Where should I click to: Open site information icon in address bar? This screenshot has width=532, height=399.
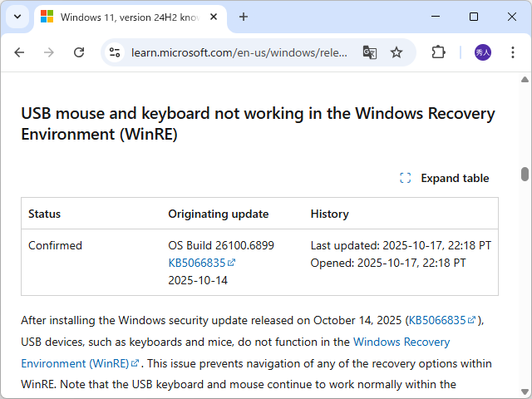(116, 52)
